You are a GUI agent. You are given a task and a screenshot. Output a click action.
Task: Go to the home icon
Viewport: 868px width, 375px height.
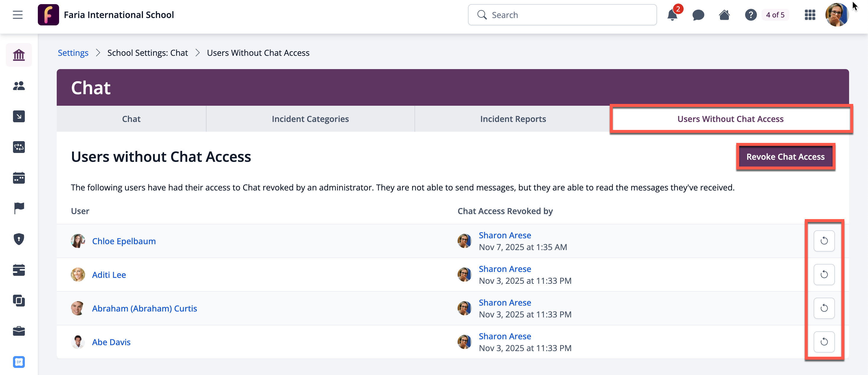(x=724, y=15)
